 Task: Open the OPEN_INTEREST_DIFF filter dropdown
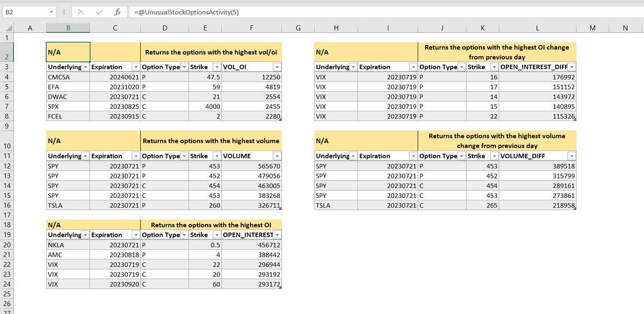572,67
